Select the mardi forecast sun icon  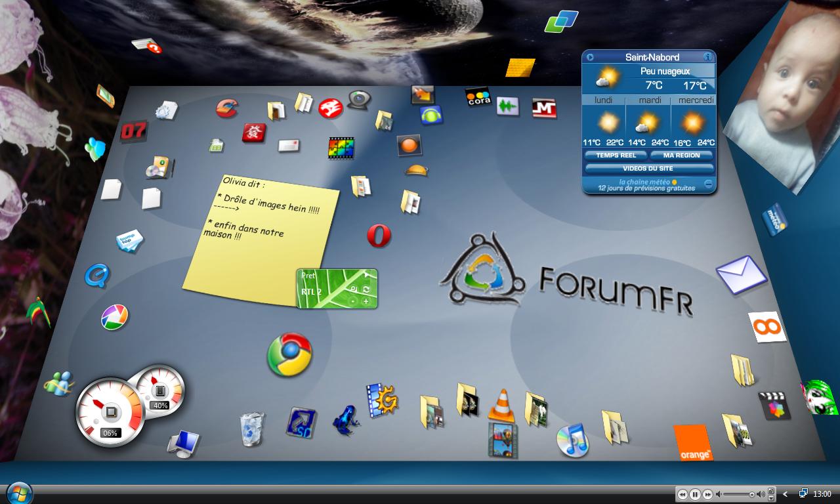coord(648,123)
